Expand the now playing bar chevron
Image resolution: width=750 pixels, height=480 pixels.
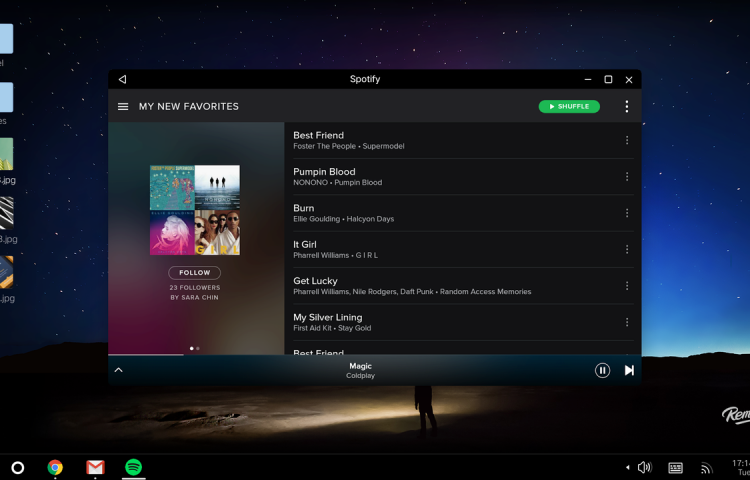tap(118, 370)
